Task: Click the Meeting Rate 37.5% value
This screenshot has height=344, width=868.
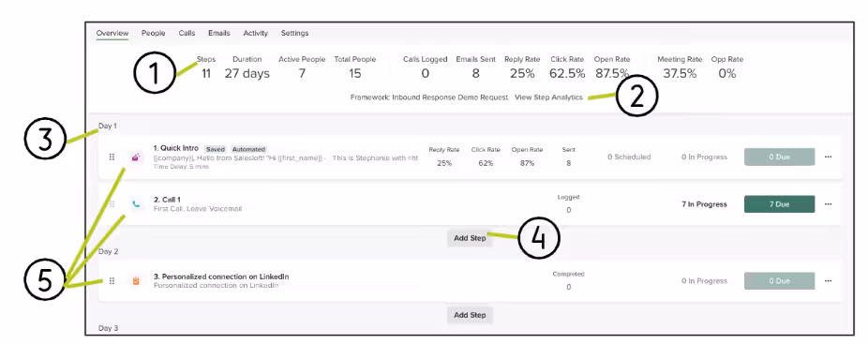Action: pyautogui.click(x=680, y=73)
